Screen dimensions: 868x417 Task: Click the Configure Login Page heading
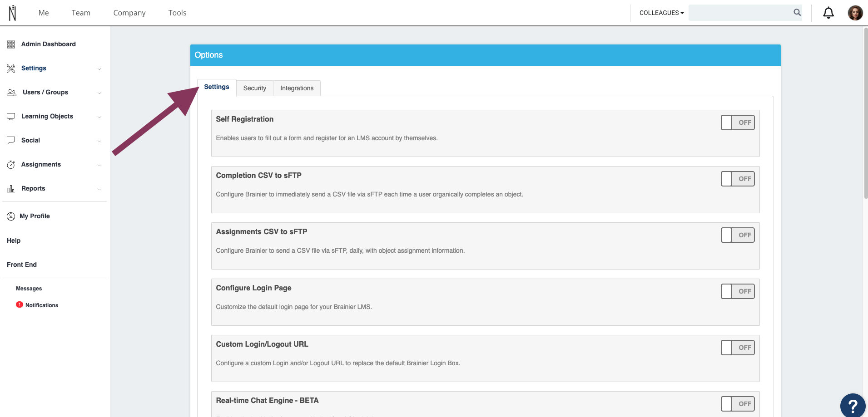pyautogui.click(x=254, y=288)
